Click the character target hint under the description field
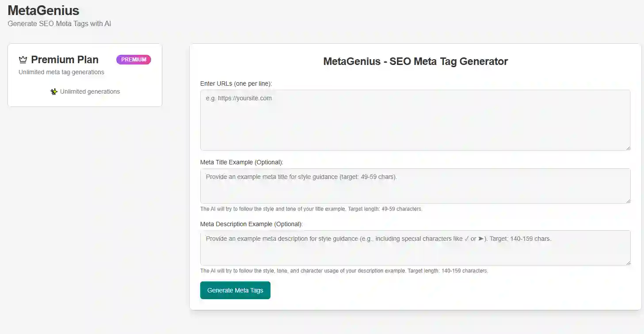The width and height of the screenshot is (644, 334). coord(344,270)
